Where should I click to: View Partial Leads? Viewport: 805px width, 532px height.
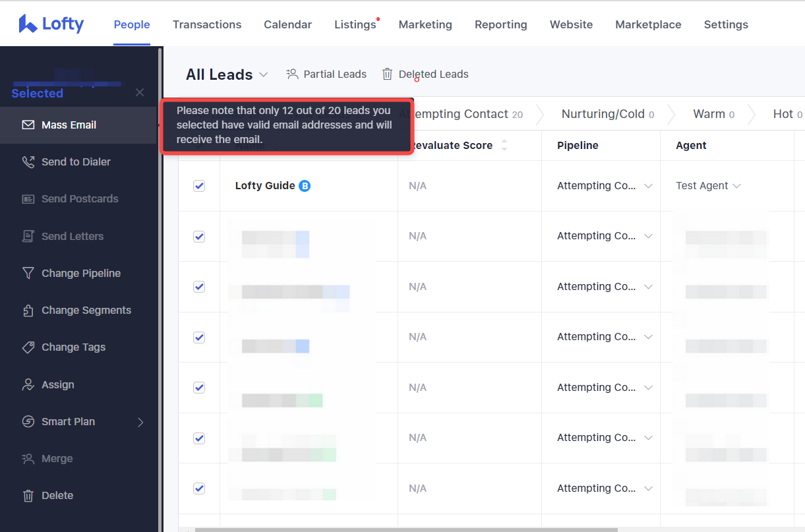[x=326, y=74]
